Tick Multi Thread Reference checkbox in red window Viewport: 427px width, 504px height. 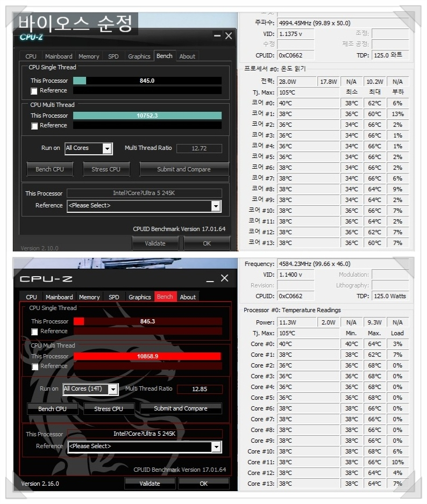[x=35, y=367]
